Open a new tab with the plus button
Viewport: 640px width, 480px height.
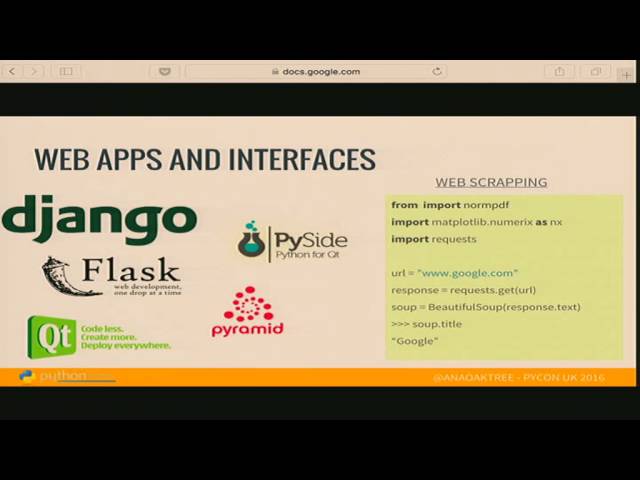pyautogui.click(x=627, y=75)
